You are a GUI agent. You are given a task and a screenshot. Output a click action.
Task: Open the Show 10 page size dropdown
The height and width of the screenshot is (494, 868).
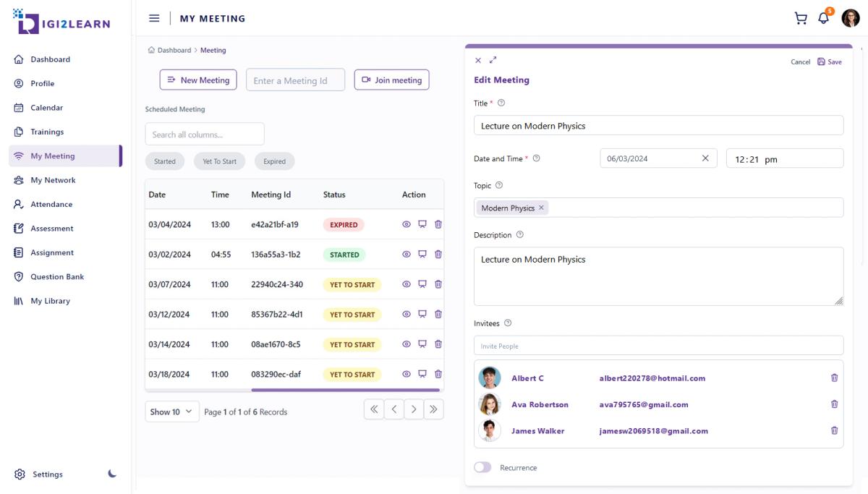tap(172, 412)
